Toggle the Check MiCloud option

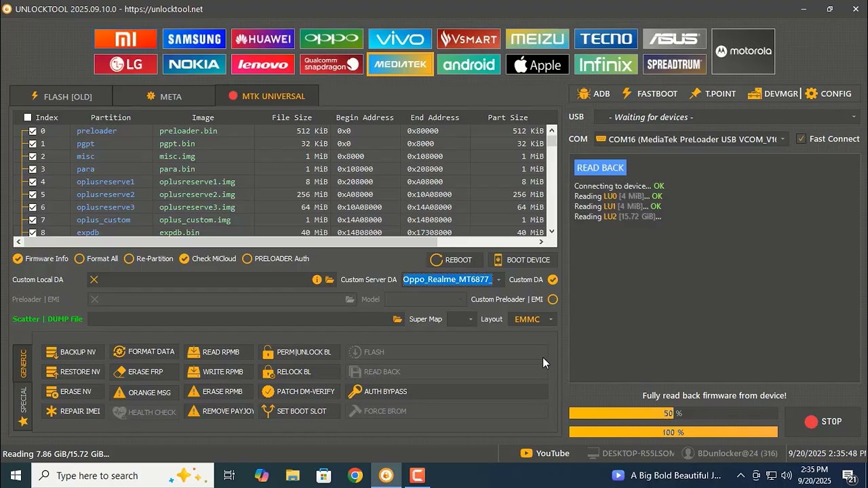(208, 259)
